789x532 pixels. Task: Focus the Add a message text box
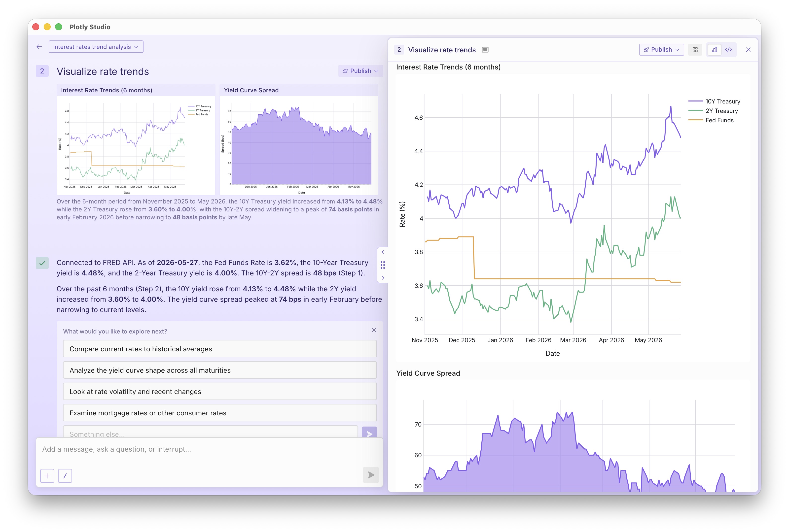click(210, 449)
